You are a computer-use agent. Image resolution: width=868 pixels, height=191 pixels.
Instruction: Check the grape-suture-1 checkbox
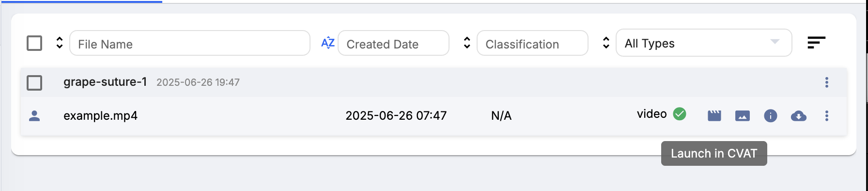34,83
